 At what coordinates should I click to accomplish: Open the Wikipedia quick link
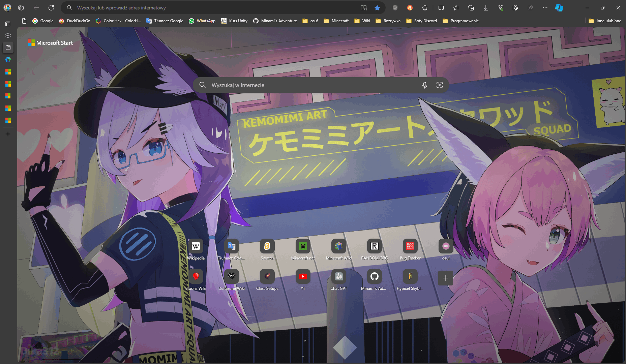pos(196,250)
